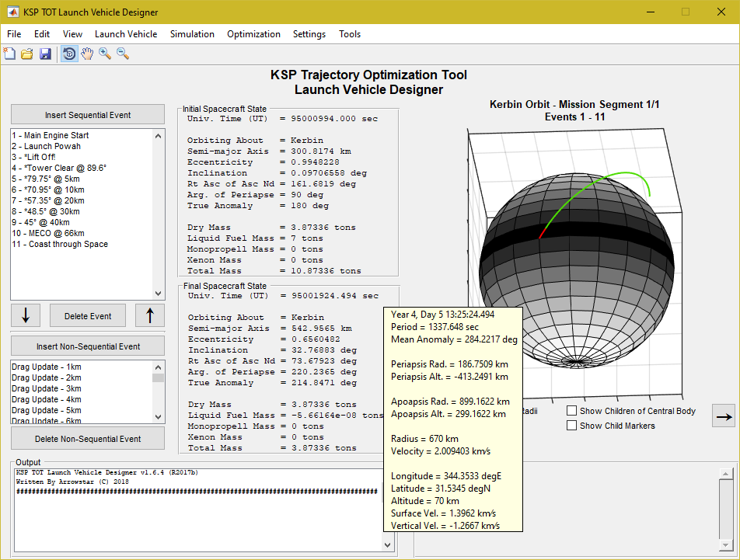Select event 7 - *57.35° @ 20km

point(82,200)
